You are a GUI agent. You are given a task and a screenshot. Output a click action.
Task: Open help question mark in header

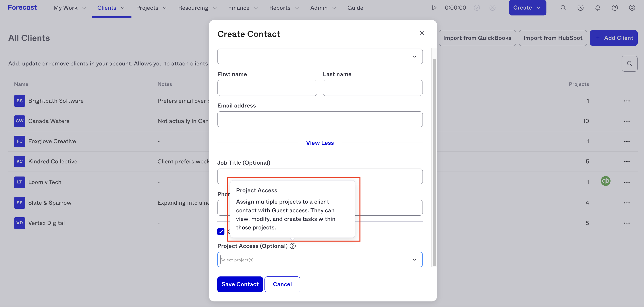coord(615,8)
